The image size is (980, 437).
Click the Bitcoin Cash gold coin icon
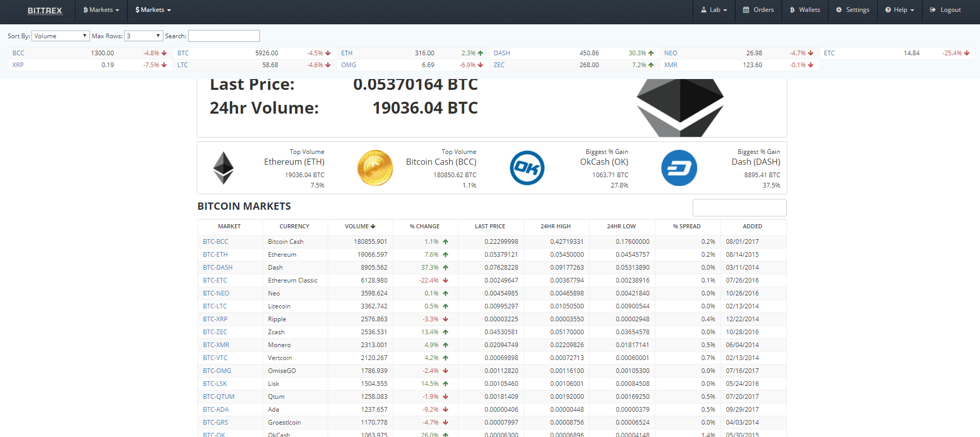pos(375,168)
